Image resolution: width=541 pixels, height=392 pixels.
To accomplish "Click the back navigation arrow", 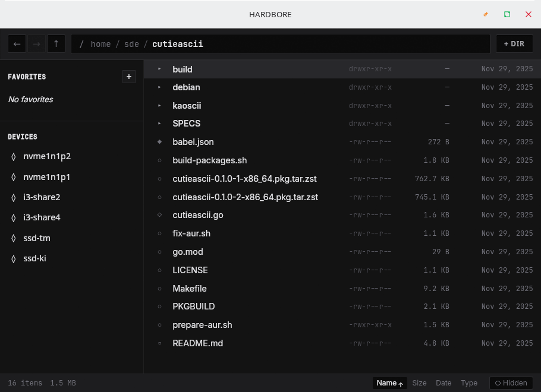I will coord(17,44).
